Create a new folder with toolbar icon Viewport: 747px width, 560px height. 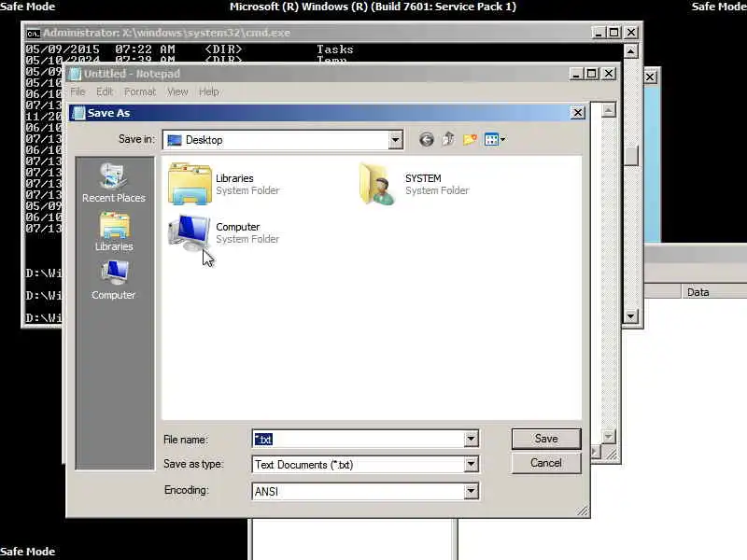[x=470, y=139]
